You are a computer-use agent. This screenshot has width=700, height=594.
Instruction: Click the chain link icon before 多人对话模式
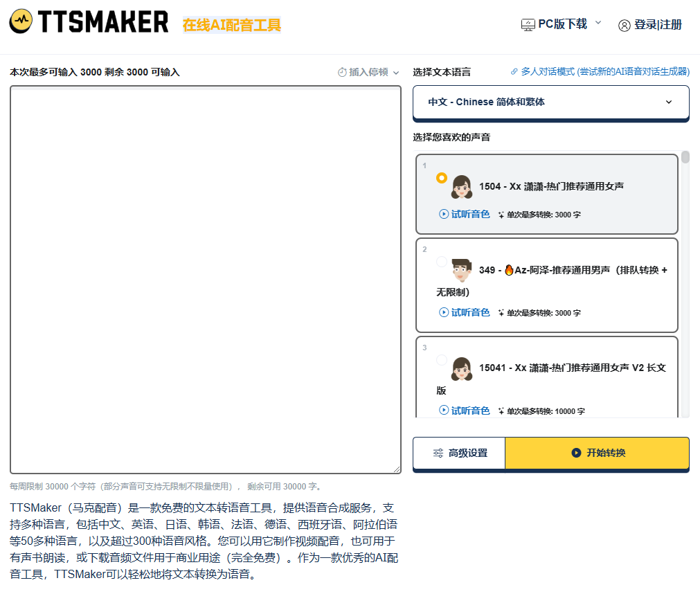coord(514,71)
